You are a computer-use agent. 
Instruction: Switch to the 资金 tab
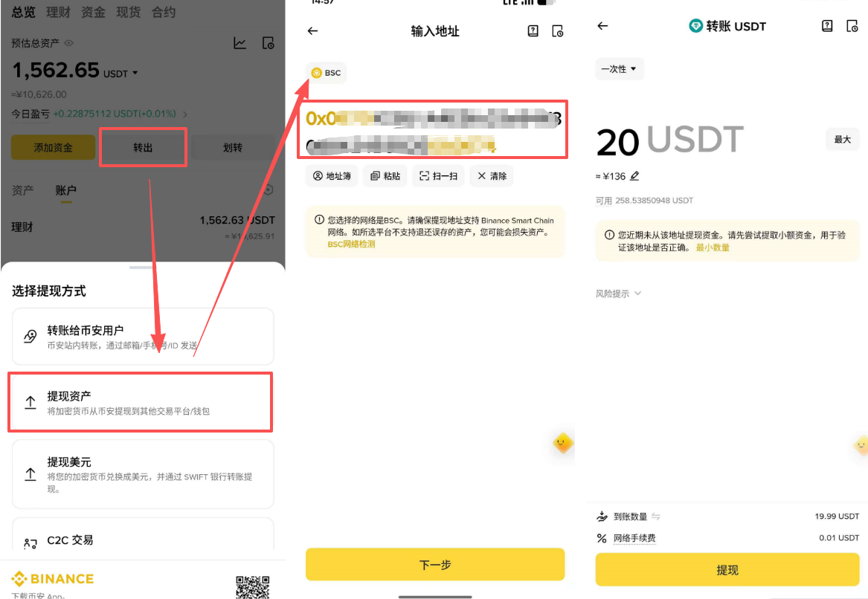(x=93, y=12)
